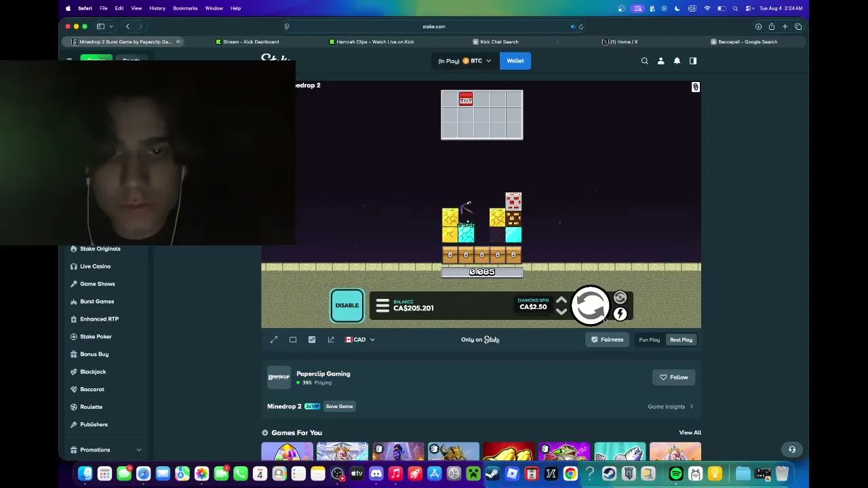Open Game Shows category
This screenshot has width=868, height=488.
97,284
